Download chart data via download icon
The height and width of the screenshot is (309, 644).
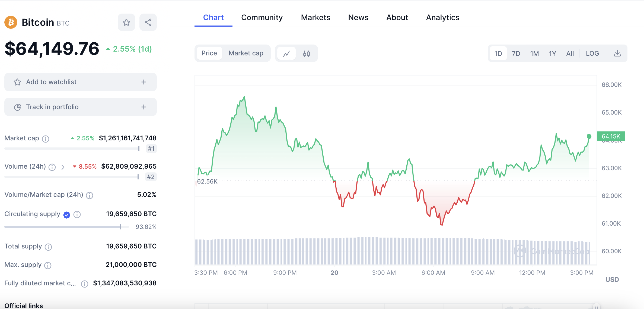[x=617, y=53]
